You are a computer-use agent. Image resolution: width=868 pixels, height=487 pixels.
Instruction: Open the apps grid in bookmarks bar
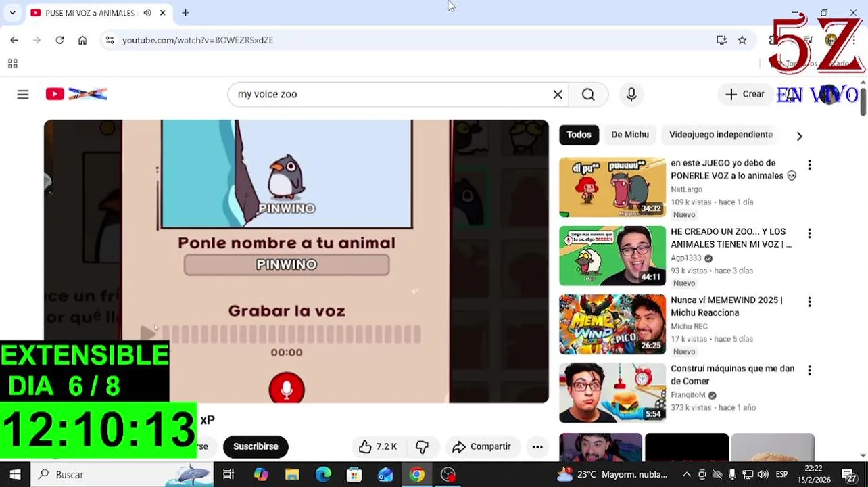click(12, 64)
